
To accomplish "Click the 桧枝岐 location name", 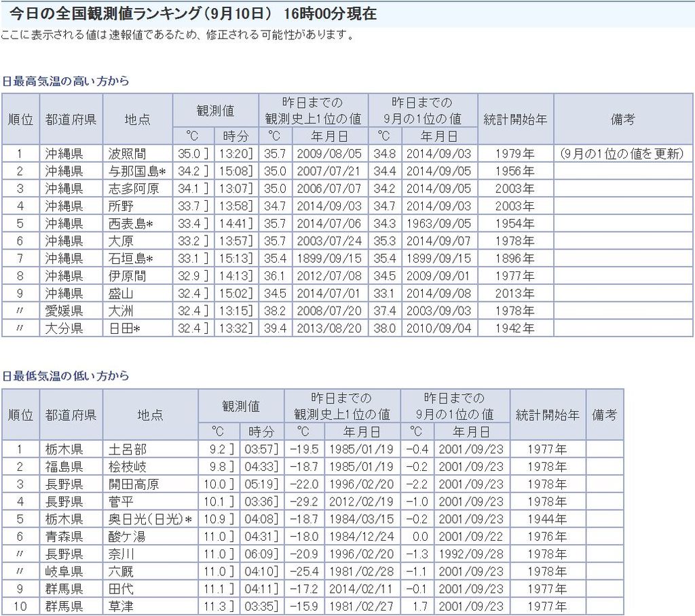I will (x=127, y=467).
